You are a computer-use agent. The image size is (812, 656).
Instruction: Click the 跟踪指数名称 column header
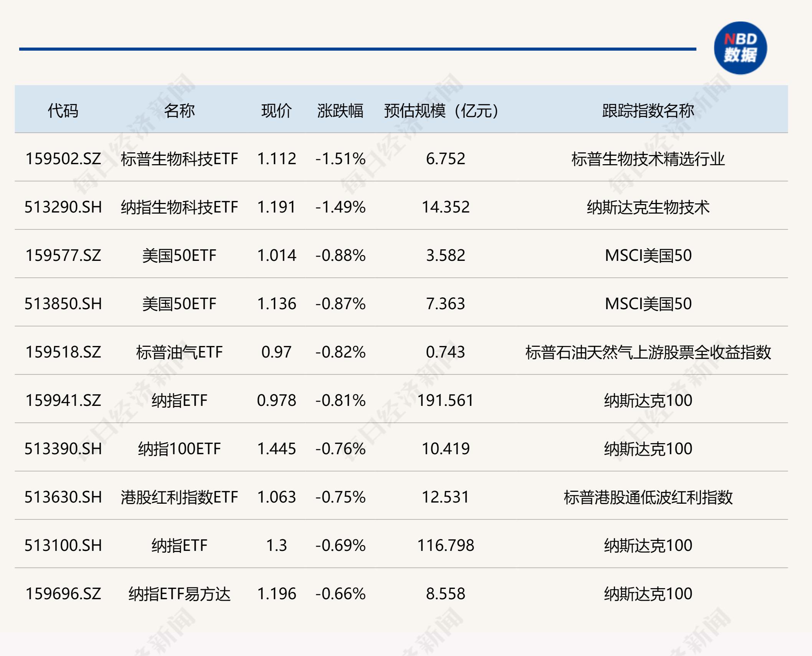coord(648,111)
